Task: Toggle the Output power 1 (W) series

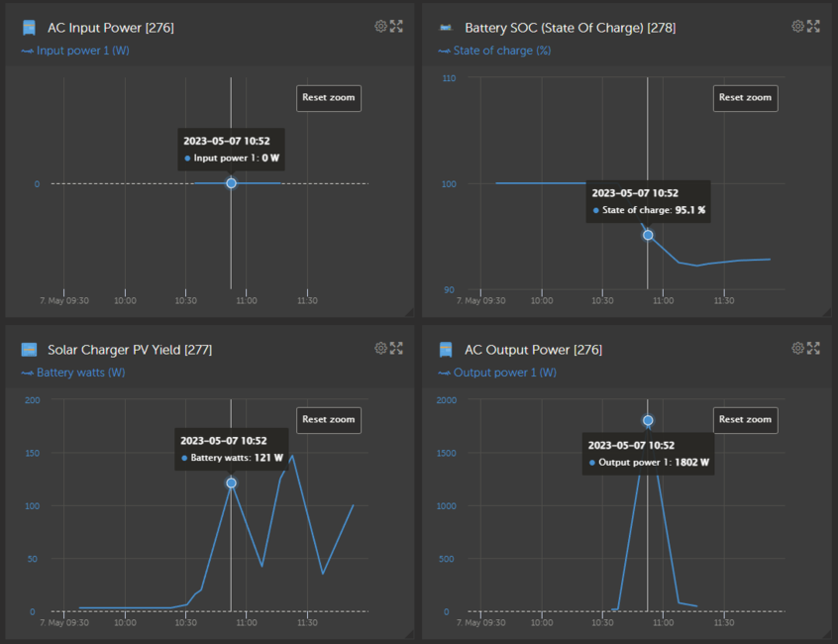Action: [497, 373]
